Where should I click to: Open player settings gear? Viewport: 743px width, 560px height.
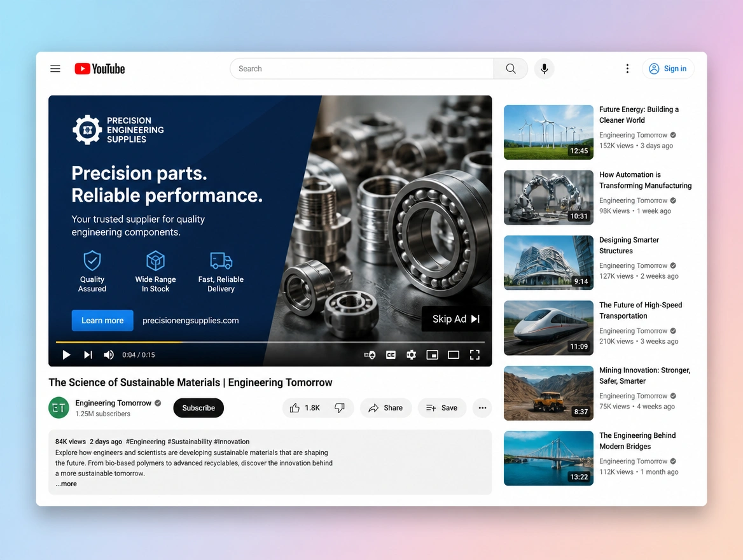(x=412, y=354)
